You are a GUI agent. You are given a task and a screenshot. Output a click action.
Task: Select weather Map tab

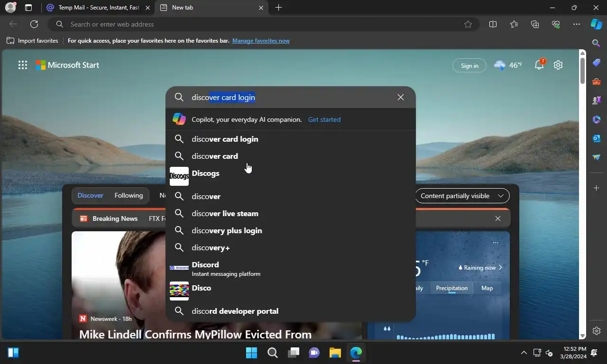pyautogui.click(x=487, y=288)
